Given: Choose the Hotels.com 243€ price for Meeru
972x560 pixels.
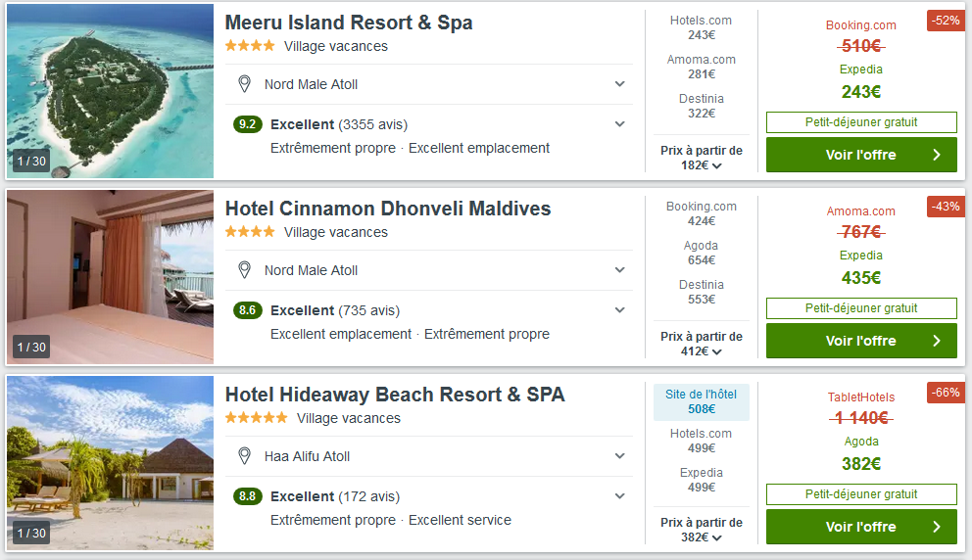Looking at the screenshot, I should click(702, 27).
